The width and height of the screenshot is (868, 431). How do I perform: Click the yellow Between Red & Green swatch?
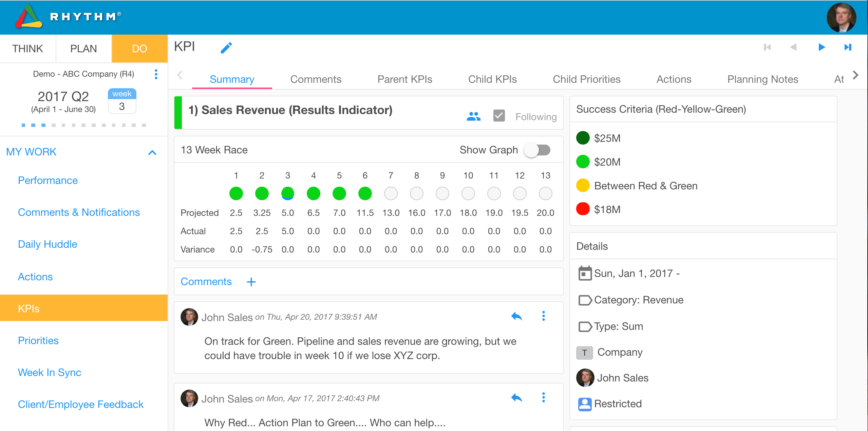coord(583,185)
